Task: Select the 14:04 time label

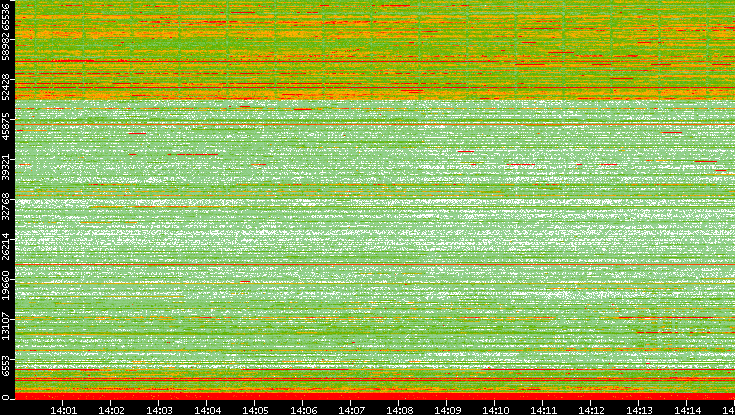Action: point(208,410)
